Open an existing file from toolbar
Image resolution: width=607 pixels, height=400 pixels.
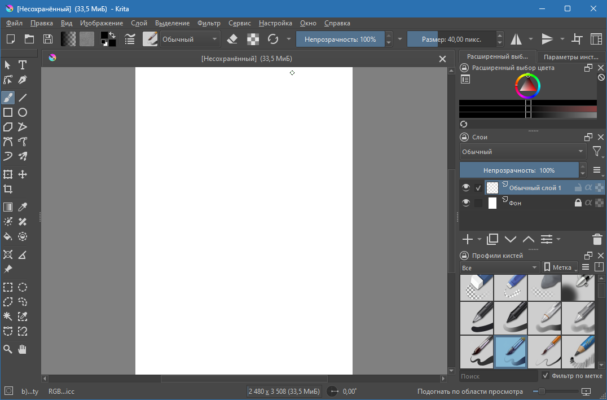click(29, 39)
